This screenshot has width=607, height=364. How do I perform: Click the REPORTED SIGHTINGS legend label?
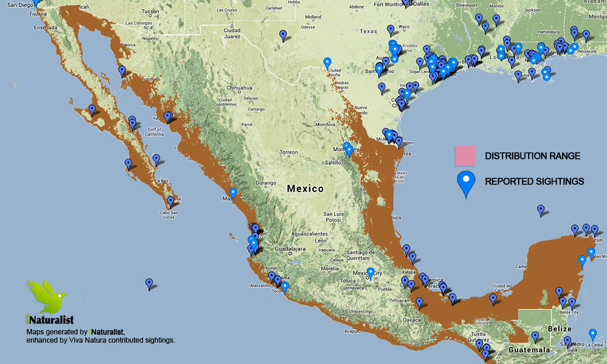(535, 181)
